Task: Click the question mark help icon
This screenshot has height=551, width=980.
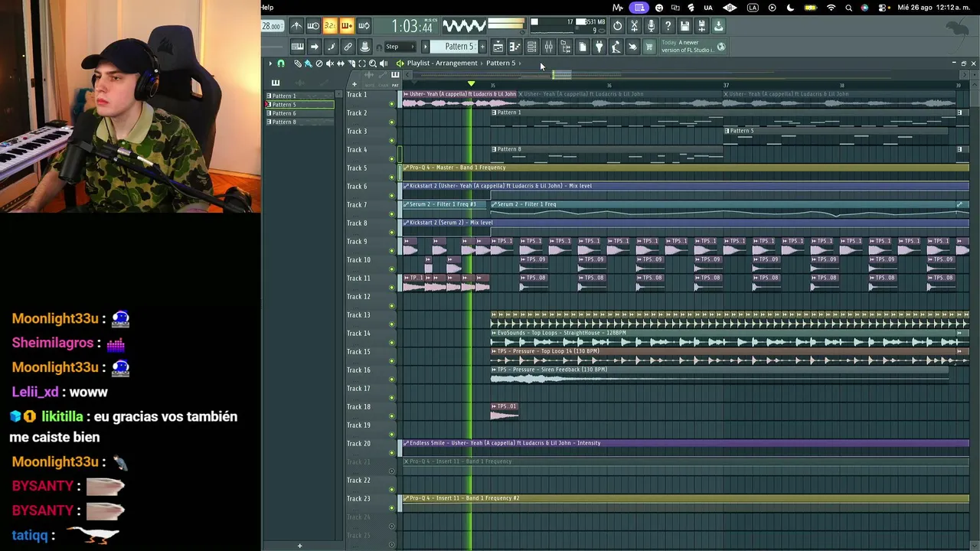Action: 668,26
